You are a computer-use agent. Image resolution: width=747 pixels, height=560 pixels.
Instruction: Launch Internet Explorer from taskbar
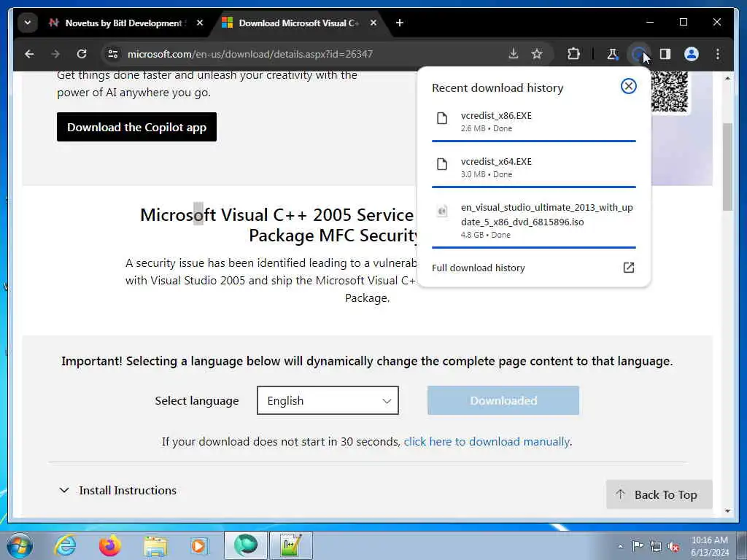coord(65,545)
